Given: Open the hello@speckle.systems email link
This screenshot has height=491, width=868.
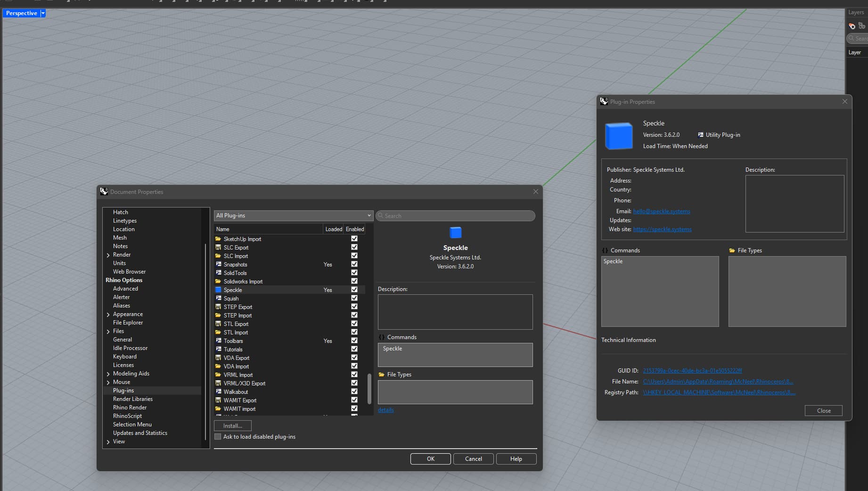Looking at the screenshot, I should pyautogui.click(x=662, y=211).
